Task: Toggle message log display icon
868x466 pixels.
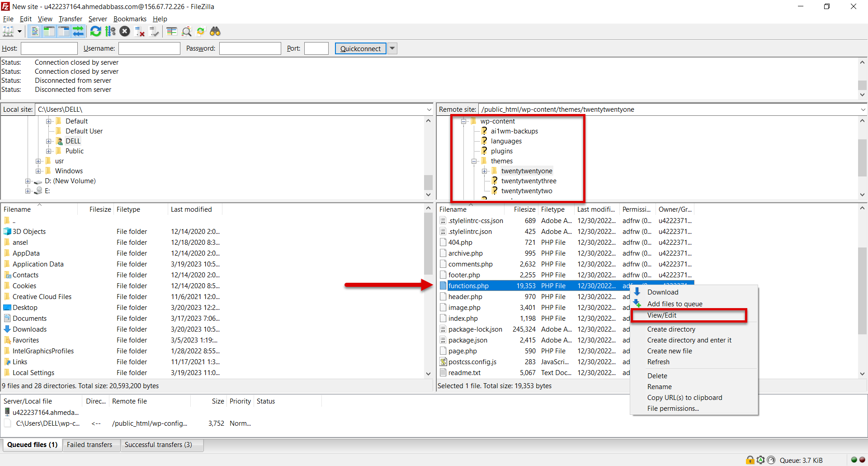Action: coord(35,31)
